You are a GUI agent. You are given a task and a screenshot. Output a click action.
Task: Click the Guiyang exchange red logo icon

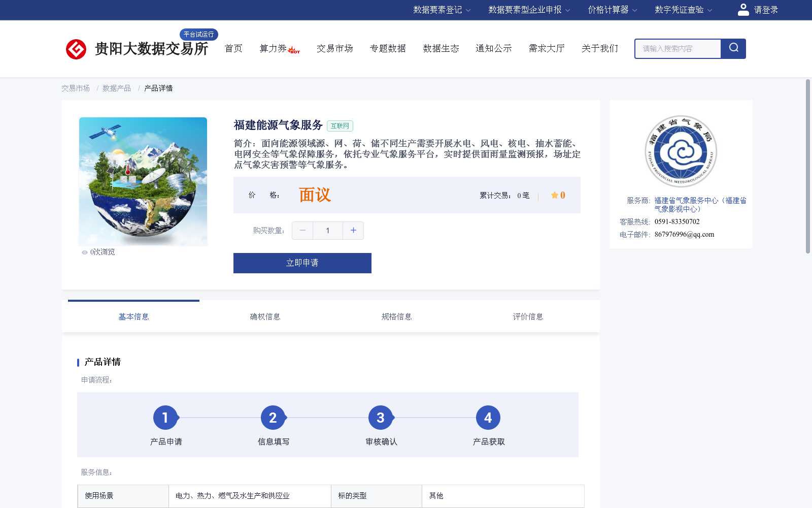tap(76, 49)
